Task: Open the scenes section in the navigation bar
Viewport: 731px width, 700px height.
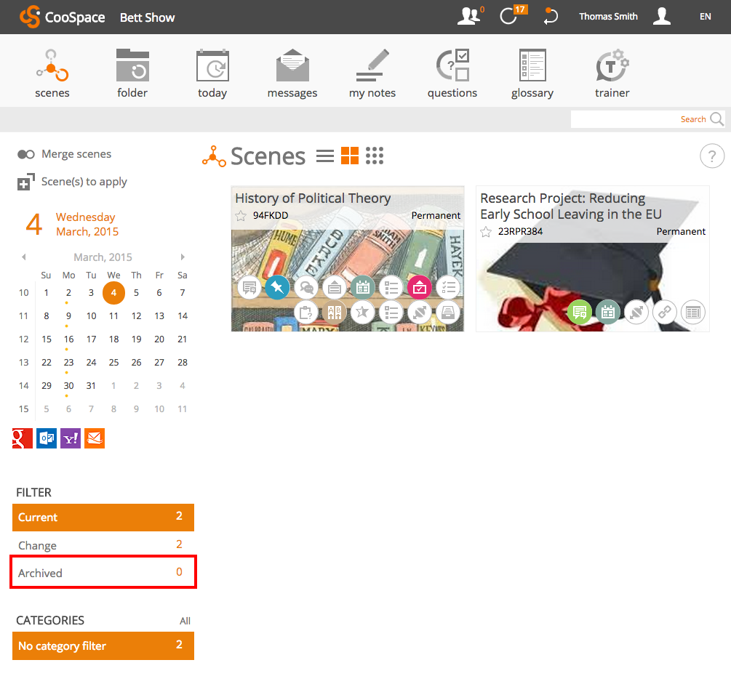Action: [52, 73]
